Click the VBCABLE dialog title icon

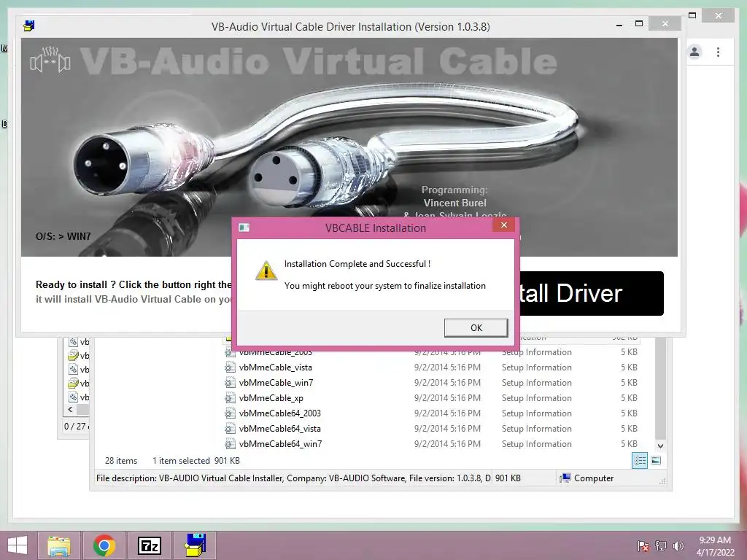coord(244,227)
